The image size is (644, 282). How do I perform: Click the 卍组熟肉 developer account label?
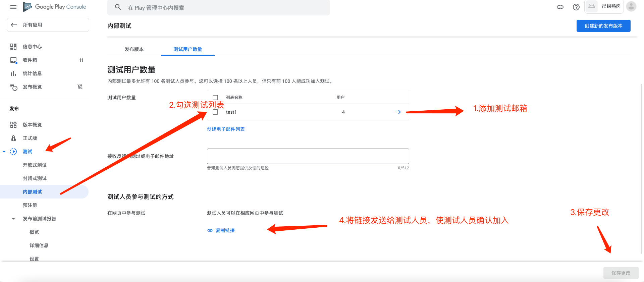611,6
